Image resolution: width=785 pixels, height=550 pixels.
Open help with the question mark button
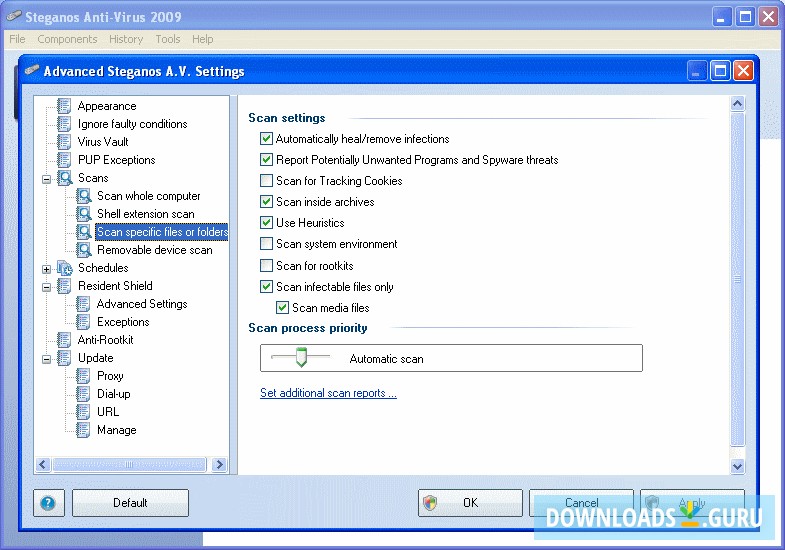[49, 503]
